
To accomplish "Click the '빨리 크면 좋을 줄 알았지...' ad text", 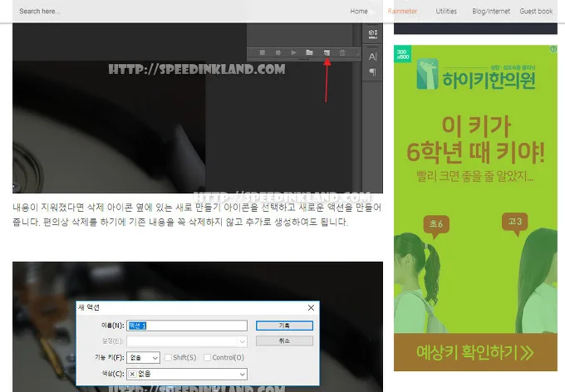I will point(475,176).
